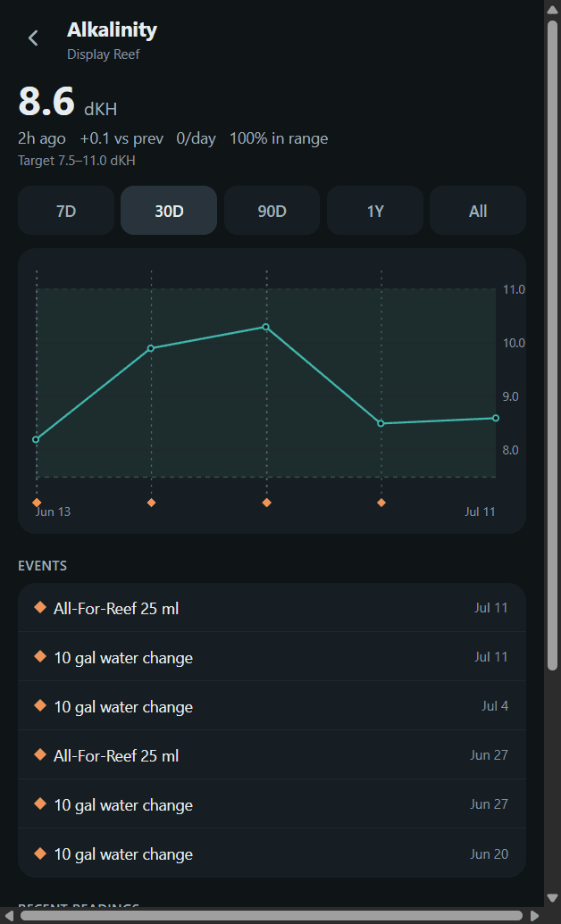Click the orange event diamond above Jun 13
The height and width of the screenshot is (924, 561).
tap(37, 503)
